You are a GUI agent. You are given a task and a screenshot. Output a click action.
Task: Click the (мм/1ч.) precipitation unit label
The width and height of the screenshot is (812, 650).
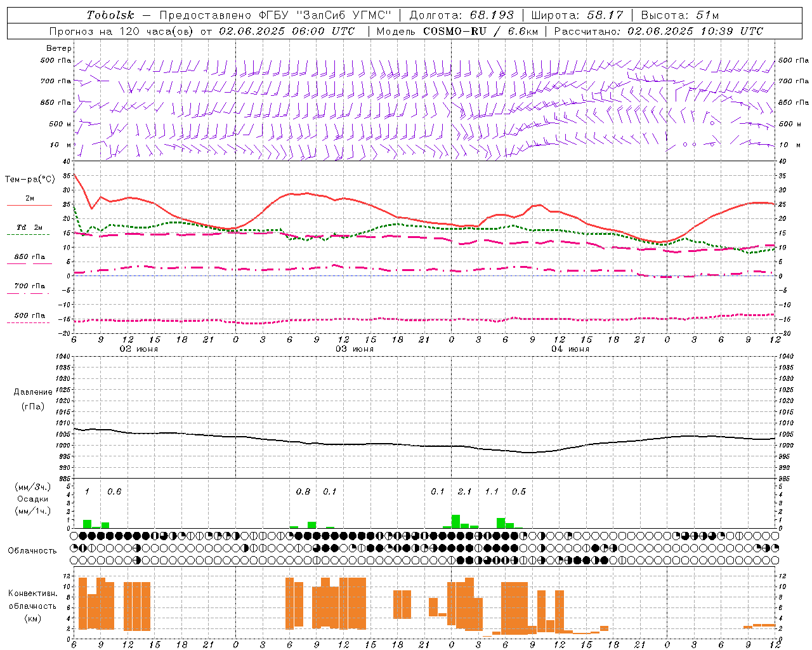pos(33,511)
